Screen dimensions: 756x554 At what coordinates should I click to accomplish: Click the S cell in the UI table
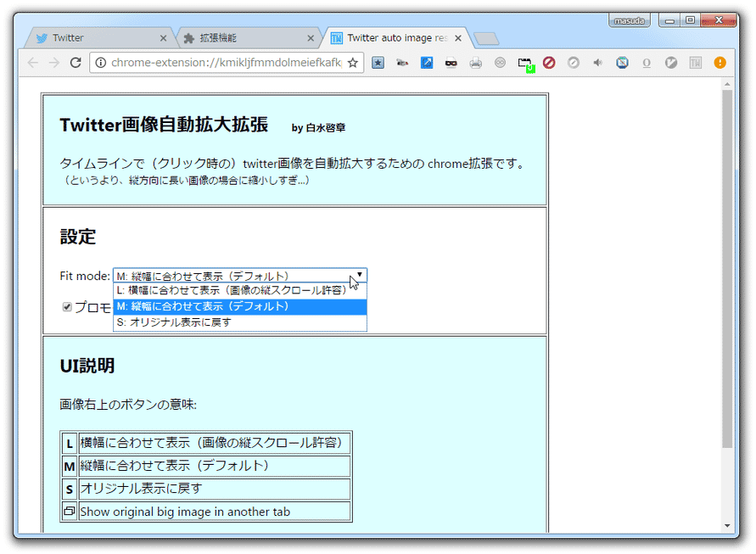[70, 489]
